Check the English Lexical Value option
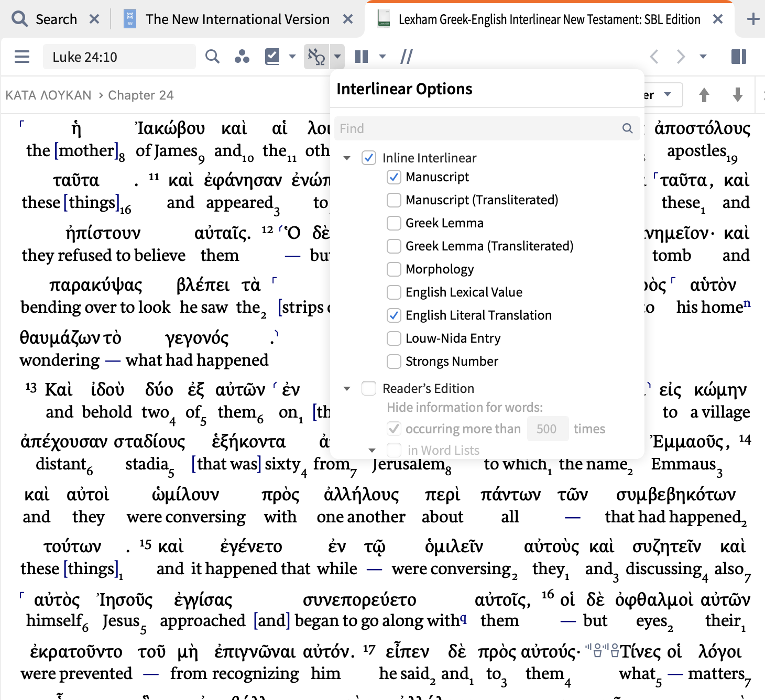Viewport: 765px width, 700px height. tap(394, 292)
